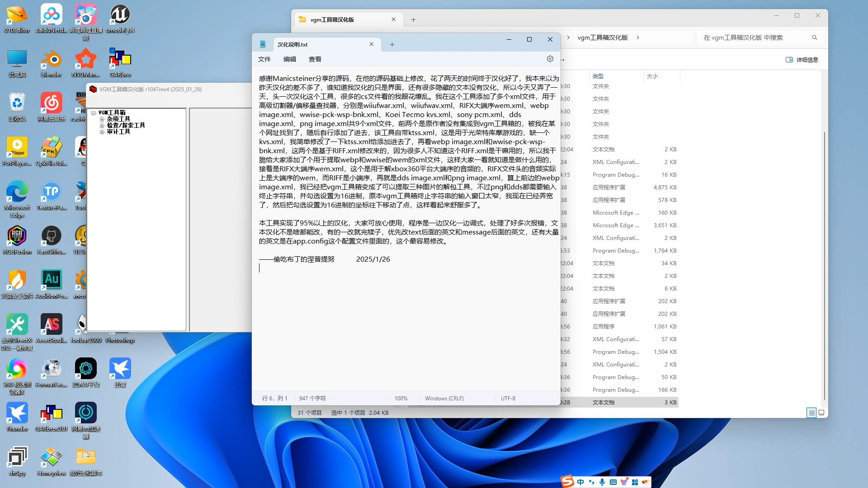The image size is (868, 488).
Task: Select the 迅雷 desktop icon
Action: pos(120,373)
